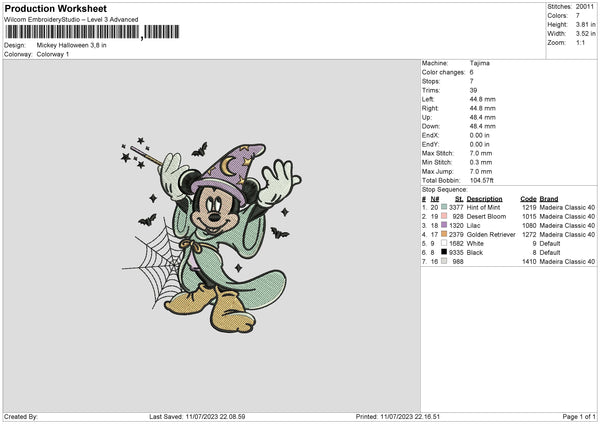Click the Code column header

coord(528,199)
